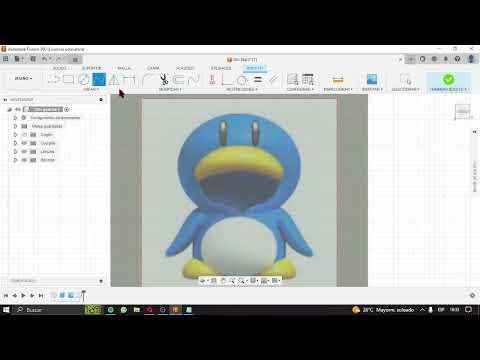Click the timeline Play button
Viewport: 480px width, 360px height.
coord(23,295)
